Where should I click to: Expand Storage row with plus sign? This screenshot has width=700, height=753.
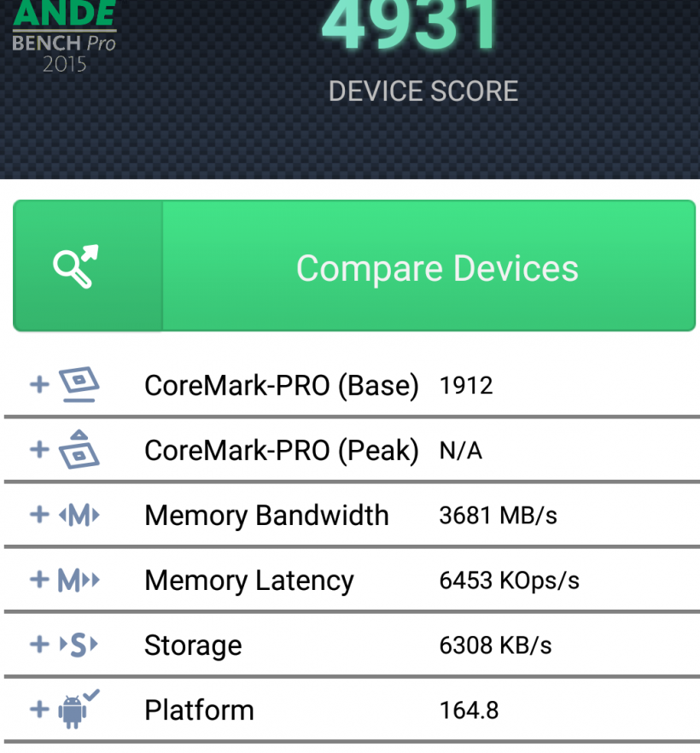[39, 645]
